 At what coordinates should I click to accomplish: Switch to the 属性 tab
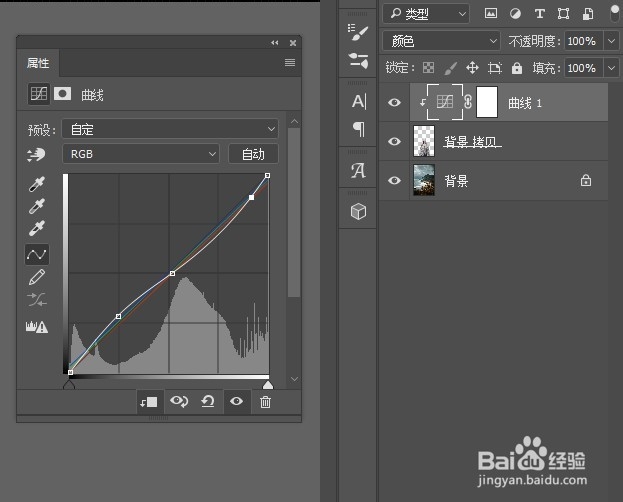click(38, 63)
